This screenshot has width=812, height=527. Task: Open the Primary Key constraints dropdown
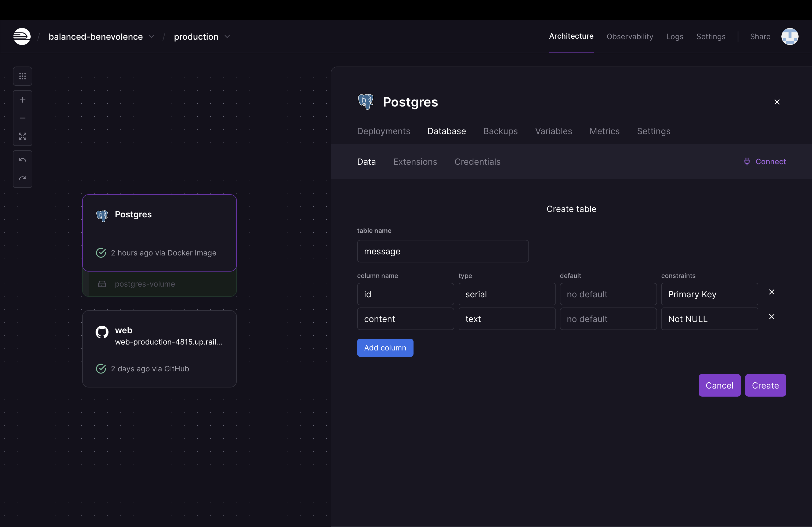tap(709, 294)
